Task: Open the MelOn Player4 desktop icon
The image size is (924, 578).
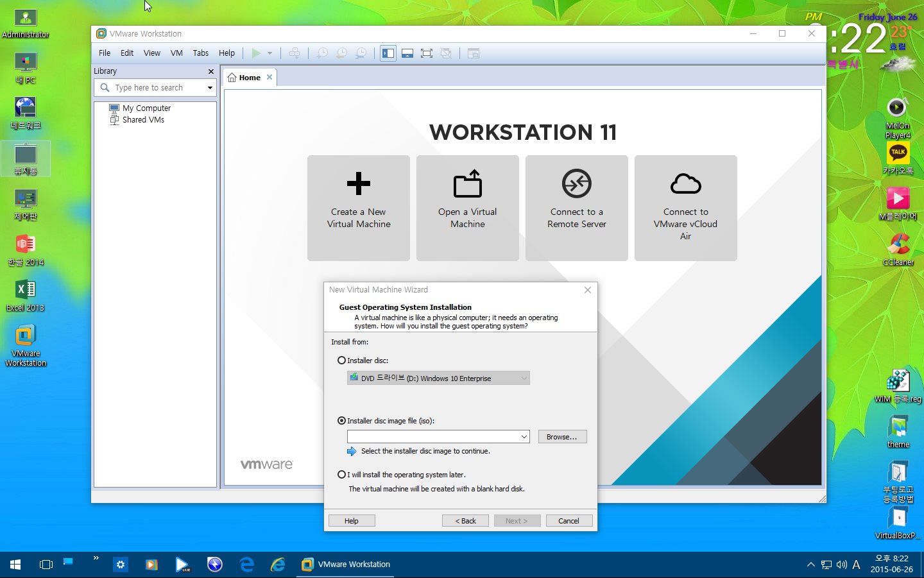Action: coord(897,118)
